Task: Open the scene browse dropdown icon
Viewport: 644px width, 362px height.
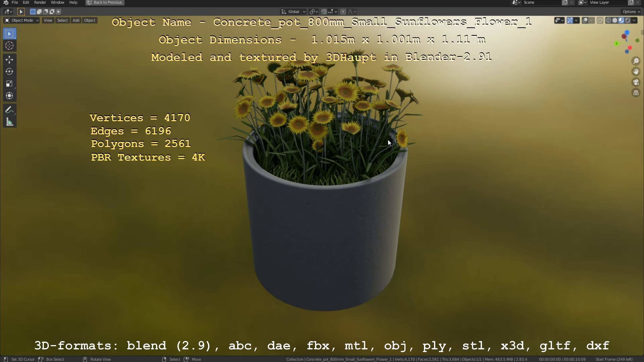Action: (516, 2)
